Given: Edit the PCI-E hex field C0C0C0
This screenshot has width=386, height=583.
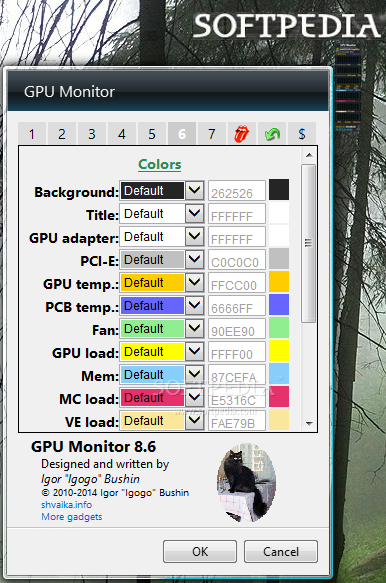Looking at the screenshot, I should 237,260.
